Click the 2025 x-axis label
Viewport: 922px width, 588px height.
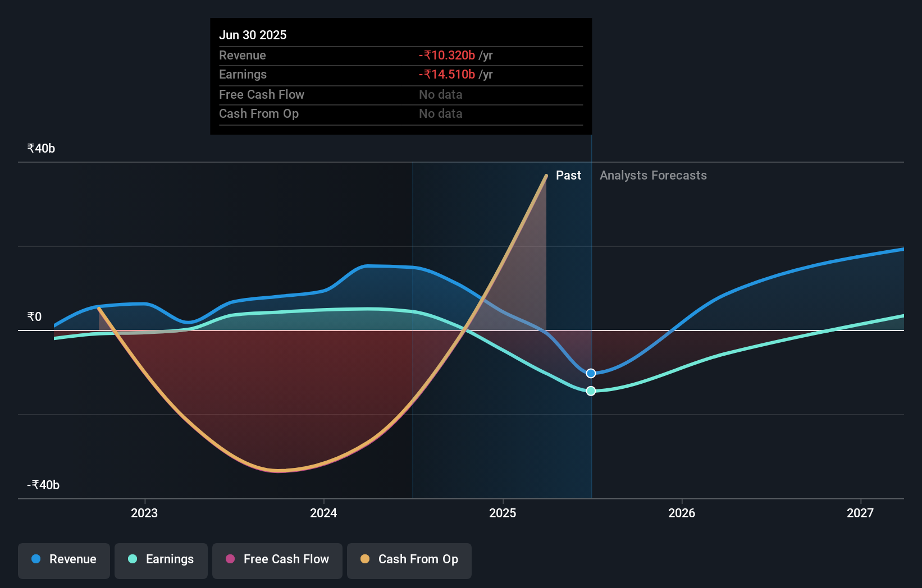point(503,513)
